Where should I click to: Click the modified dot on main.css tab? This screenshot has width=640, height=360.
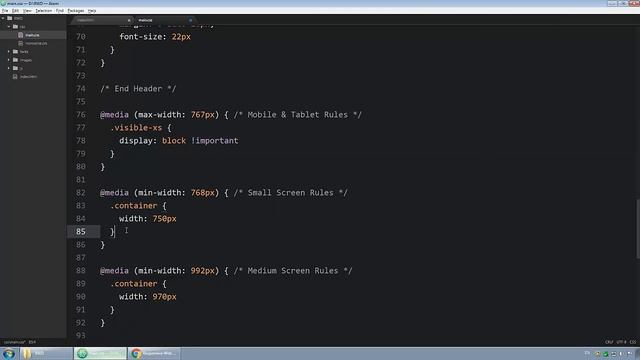pyautogui.click(x=190, y=20)
